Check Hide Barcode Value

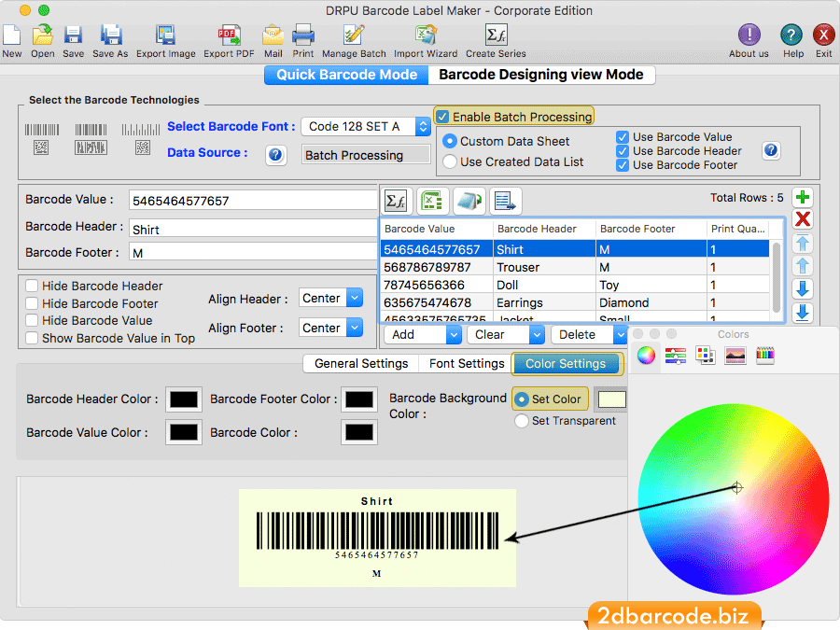[32, 320]
